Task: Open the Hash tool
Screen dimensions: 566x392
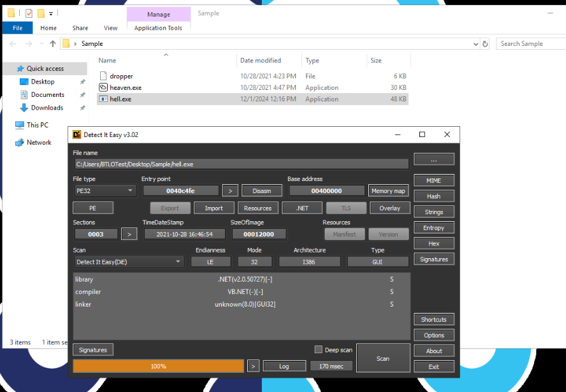Action: pyautogui.click(x=434, y=196)
